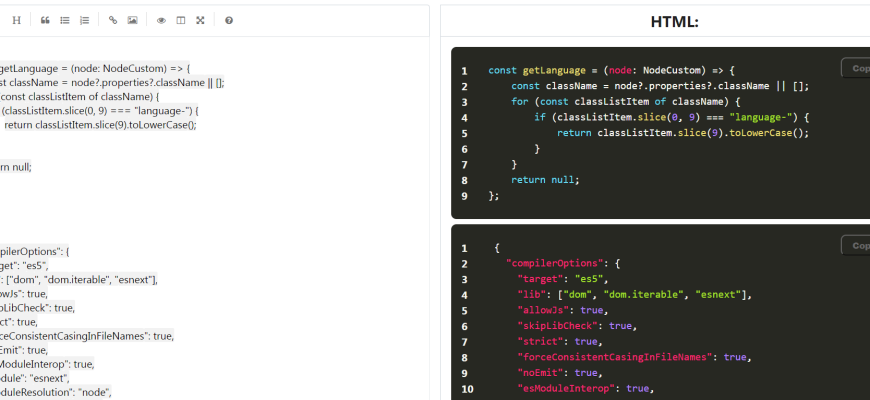This screenshot has width=870, height=400.
Task: Open the markdown guide help icon
Action: coord(229,20)
